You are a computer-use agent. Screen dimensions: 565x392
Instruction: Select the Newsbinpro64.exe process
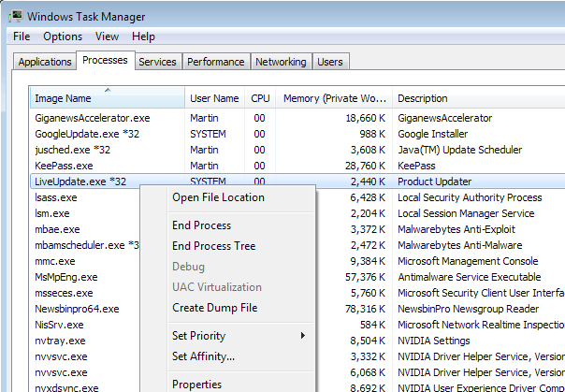[x=77, y=309]
